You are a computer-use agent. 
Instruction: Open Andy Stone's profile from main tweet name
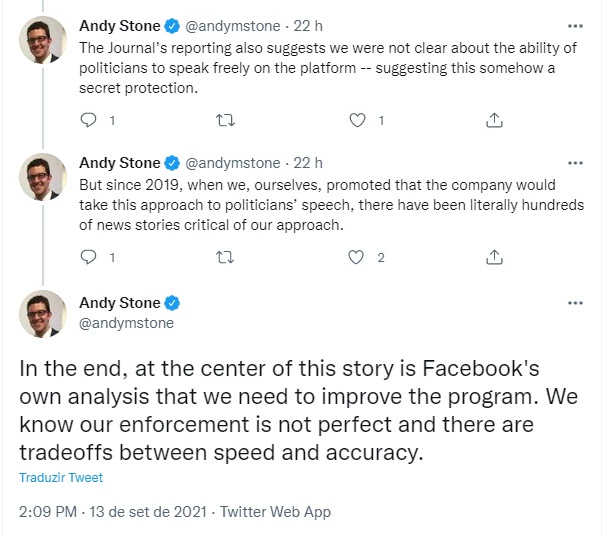(x=120, y=303)
